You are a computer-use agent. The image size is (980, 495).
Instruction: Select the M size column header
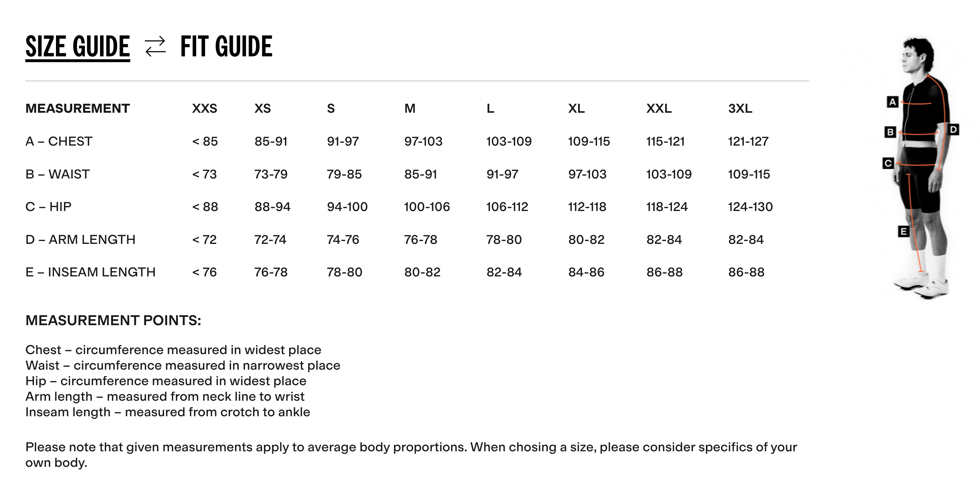410,108
